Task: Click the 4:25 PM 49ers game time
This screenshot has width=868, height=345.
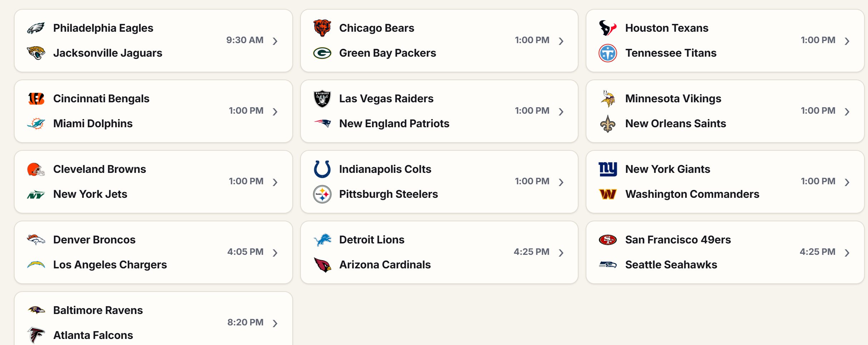Action: coord(817,252)
